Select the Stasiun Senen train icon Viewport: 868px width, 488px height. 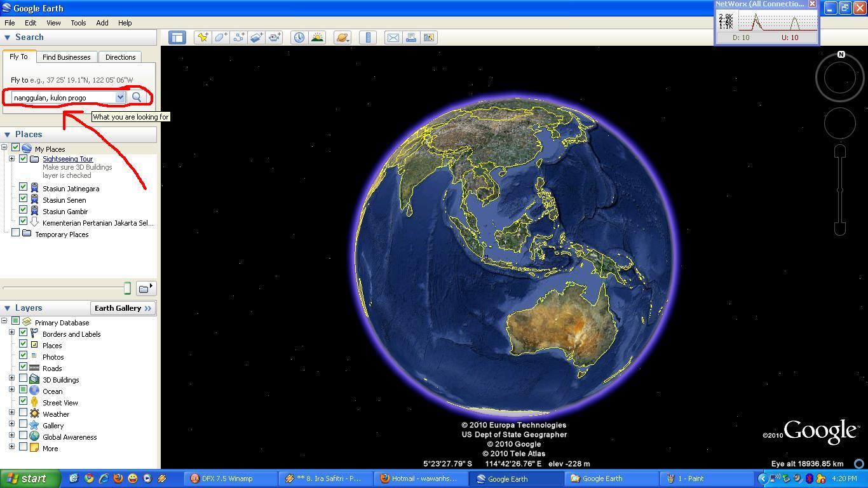coord(34,200)
